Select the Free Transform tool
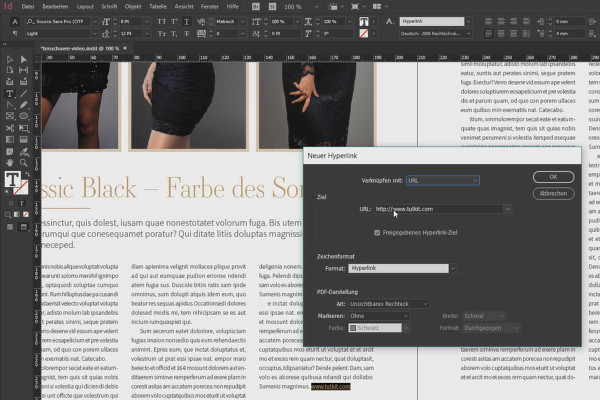Screen dimensions: 600x400 pyautogui.click(x=24, y=128)
